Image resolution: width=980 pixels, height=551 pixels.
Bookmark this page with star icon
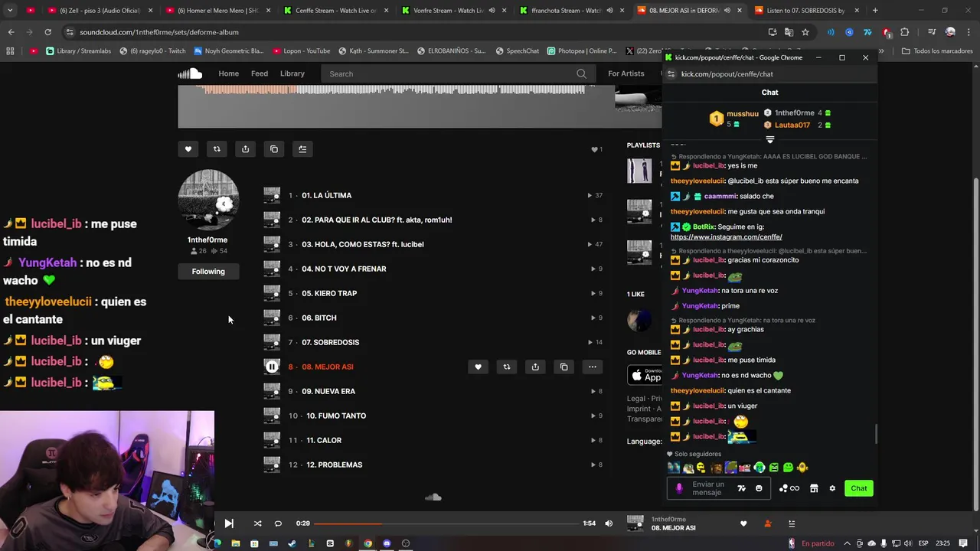[x=805, y=32]
